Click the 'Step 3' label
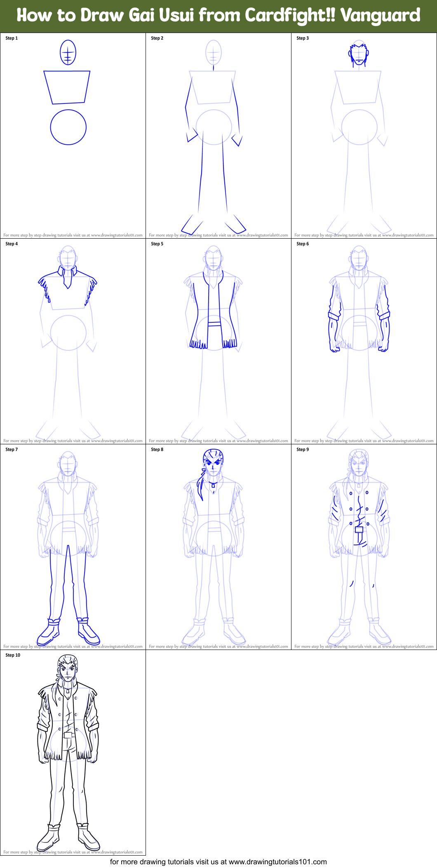Screen dimensions: 437x868 pyautogui.click(x=303, y=38)
